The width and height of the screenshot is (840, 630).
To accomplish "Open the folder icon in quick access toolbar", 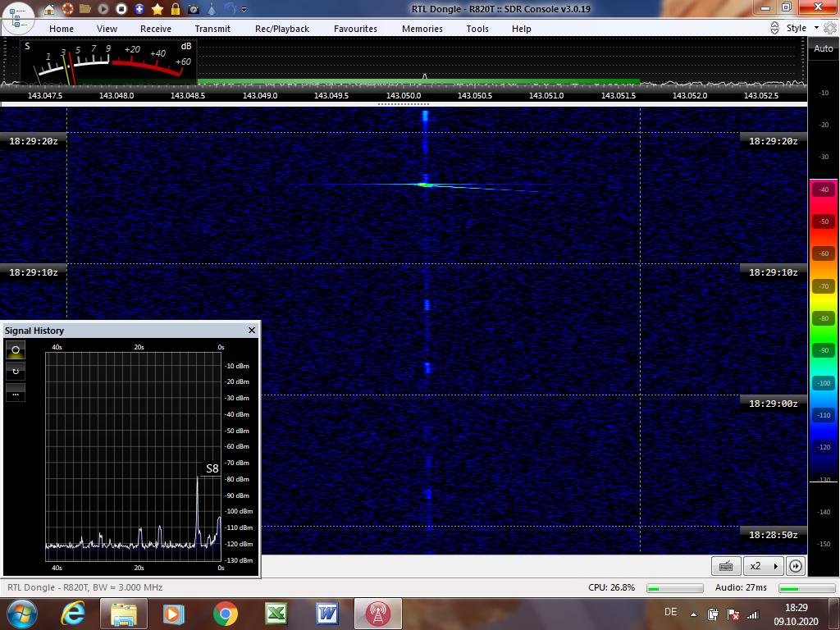I will 84,8.
